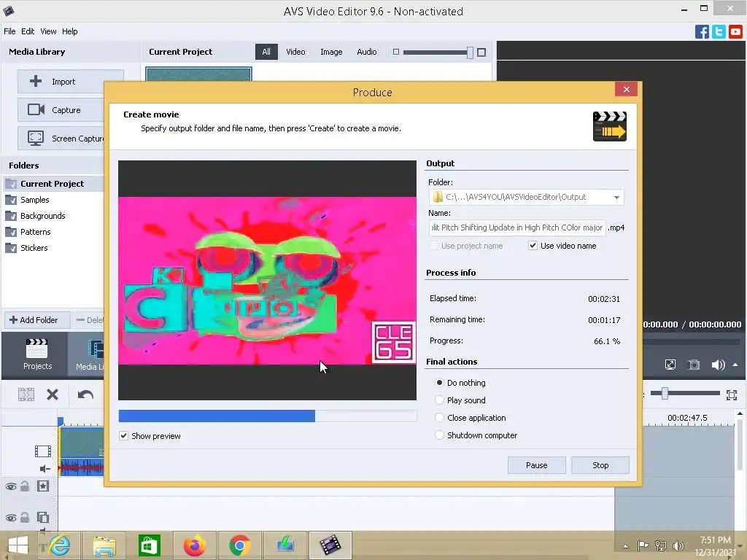Click the small thumbnail size icon
The image size is (747, 560).
tap(396, 52)
